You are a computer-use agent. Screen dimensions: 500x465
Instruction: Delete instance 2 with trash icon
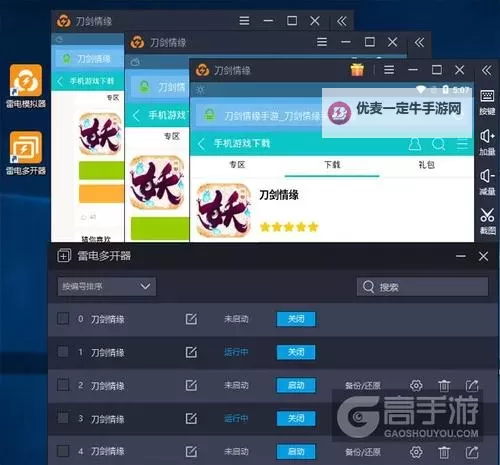(444, 386)
